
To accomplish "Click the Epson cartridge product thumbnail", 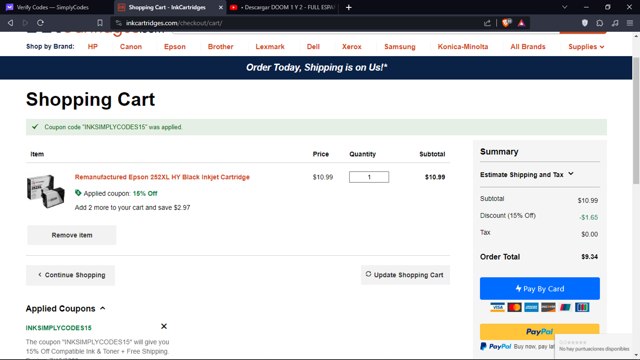I will coord(46,191).
